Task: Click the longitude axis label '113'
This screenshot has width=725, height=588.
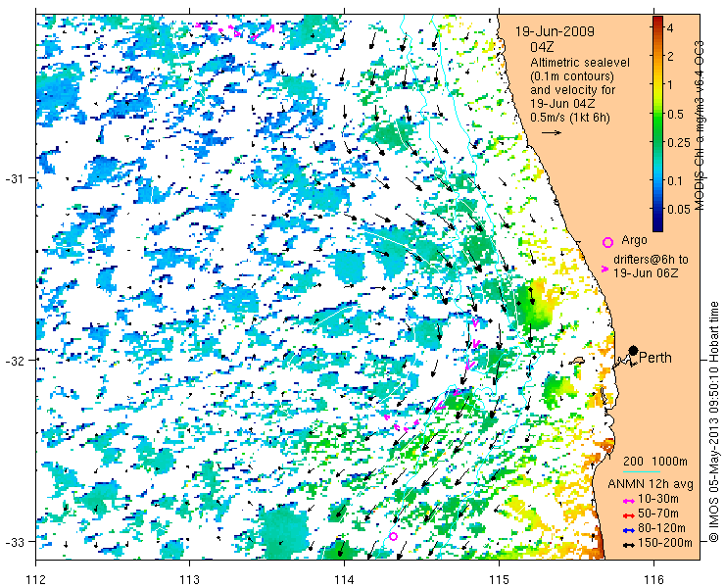Action: 189,578
